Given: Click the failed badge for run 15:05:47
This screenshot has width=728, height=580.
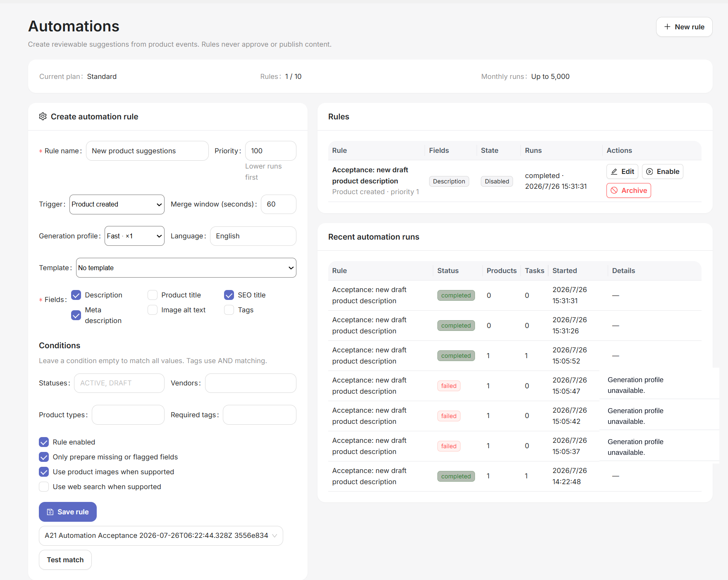Looking at the screenshot, I should point(449,386).
